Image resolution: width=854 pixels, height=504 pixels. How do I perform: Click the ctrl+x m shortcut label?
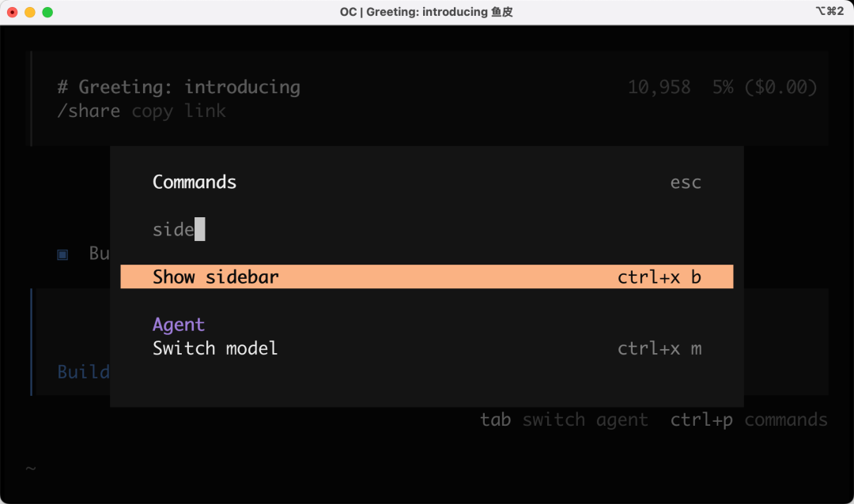[660, 348]
